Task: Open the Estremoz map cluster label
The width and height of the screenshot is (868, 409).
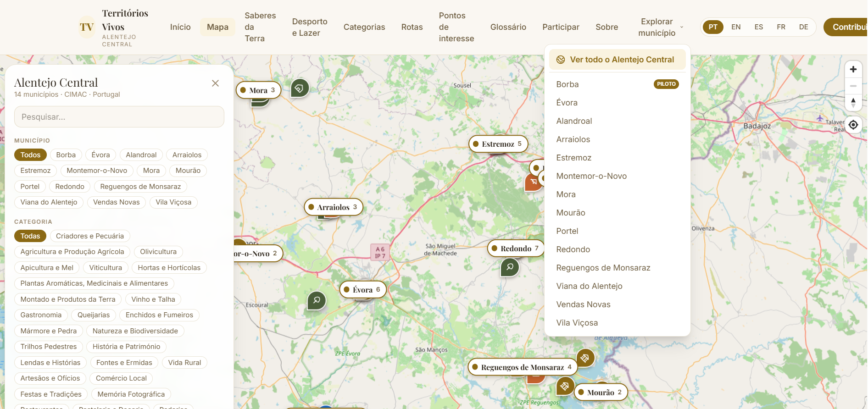Action: click(x=498, y=144)
